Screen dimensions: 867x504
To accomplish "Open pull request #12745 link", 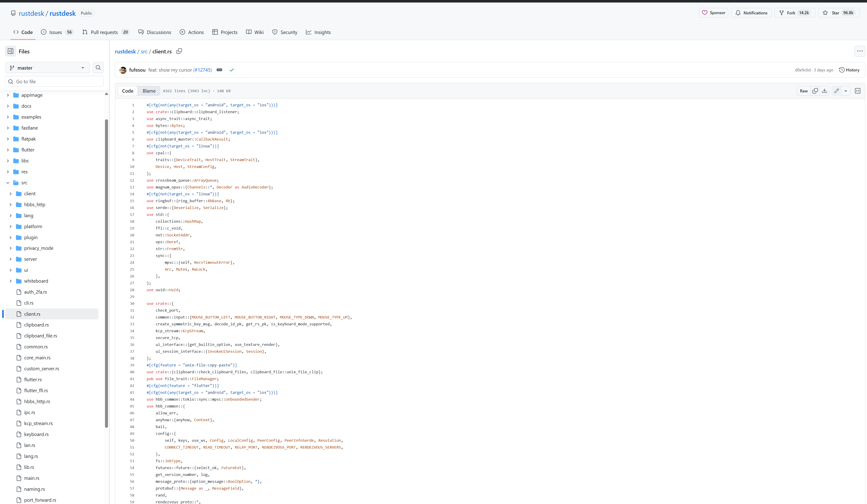I will [202, 70].
